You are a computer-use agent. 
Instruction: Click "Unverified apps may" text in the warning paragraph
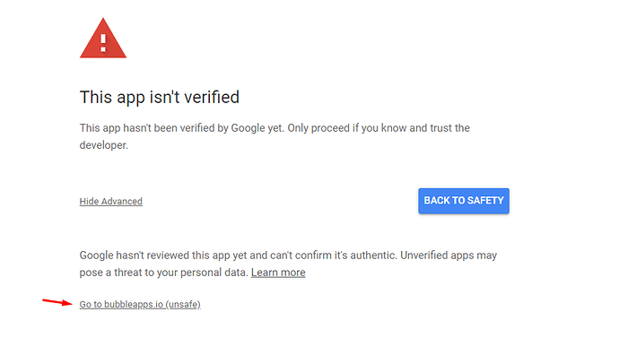(449, 256)
